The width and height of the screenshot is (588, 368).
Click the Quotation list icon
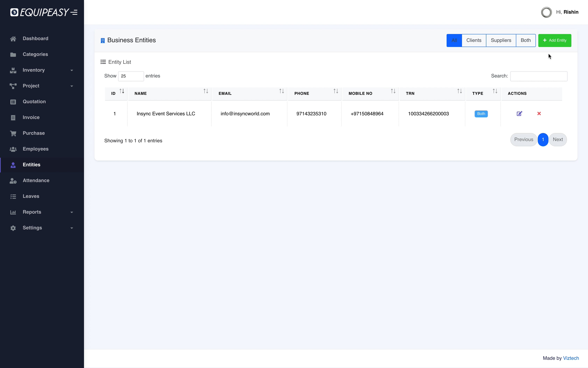pyautogui.click(x=13, y=102)
